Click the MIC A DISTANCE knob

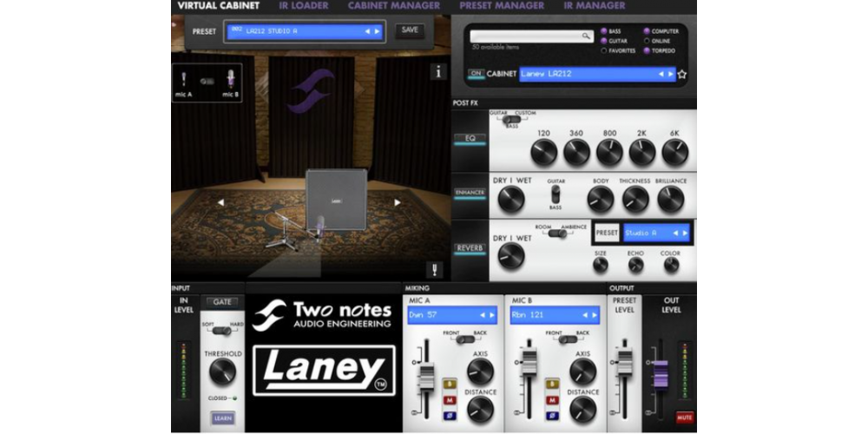pyautogui.click(x=481, y=411)
